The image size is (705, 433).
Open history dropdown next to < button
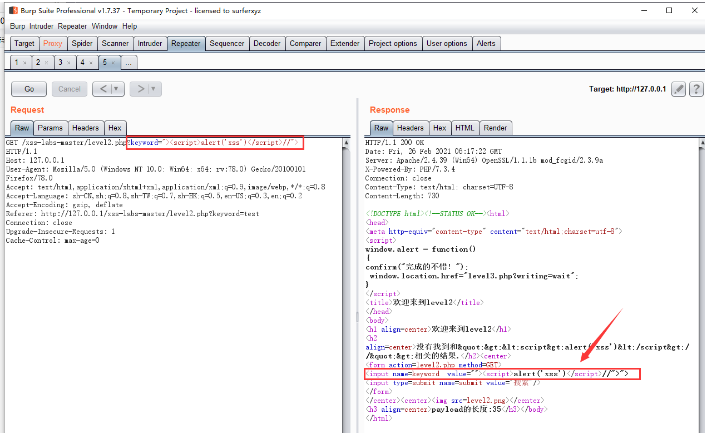[116, 89]
